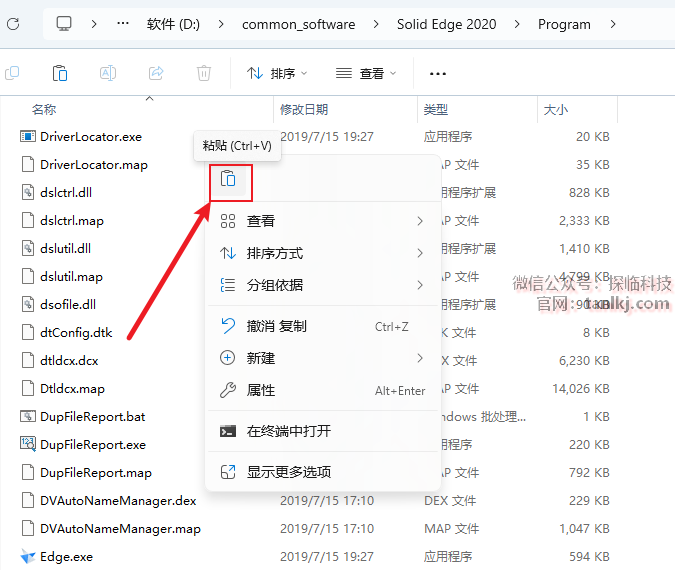Click the dsofile.dll file icon
Screen dimensions: 675x578
(x=28, y=304)
